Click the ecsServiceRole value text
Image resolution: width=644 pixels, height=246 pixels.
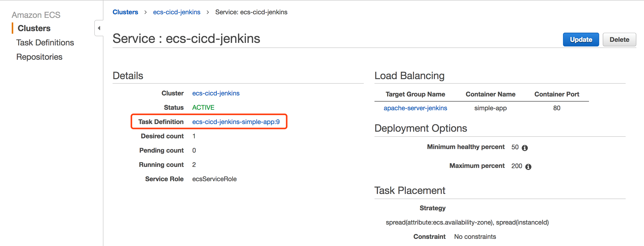214,179
